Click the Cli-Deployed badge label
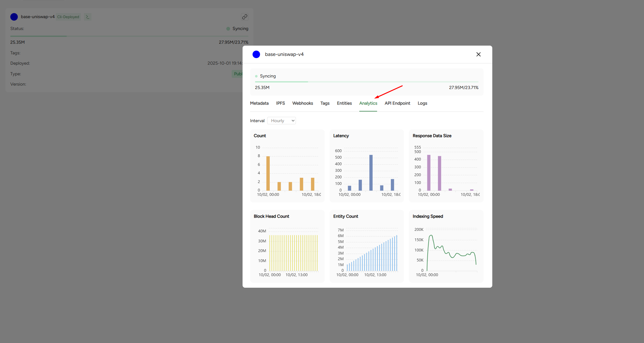 (x=68, y=17)
